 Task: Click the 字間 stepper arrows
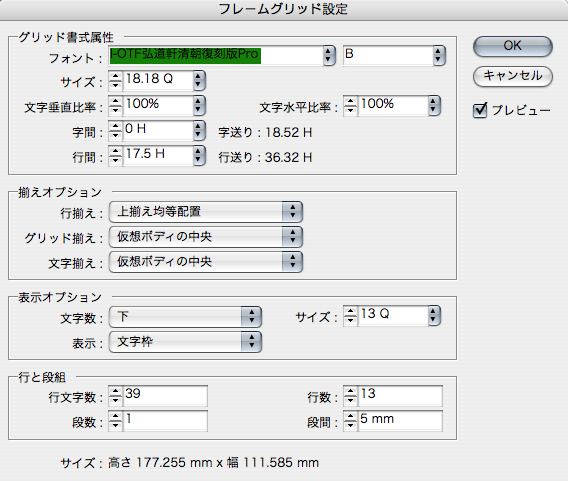coord(116,130)
